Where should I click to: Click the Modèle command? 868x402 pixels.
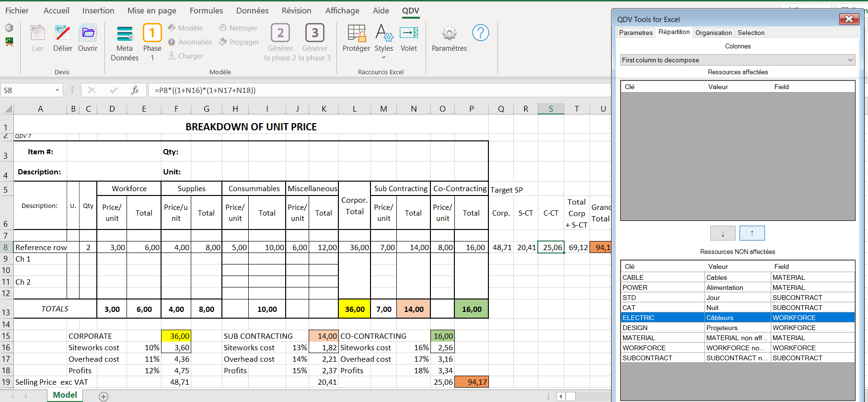(x=185, y=28)
